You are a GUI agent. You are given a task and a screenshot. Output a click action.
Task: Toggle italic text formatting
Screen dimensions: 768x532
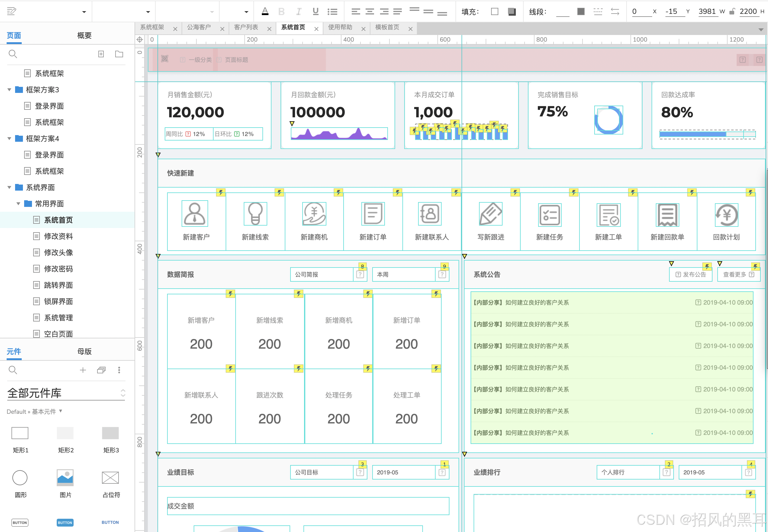[298, 12]
